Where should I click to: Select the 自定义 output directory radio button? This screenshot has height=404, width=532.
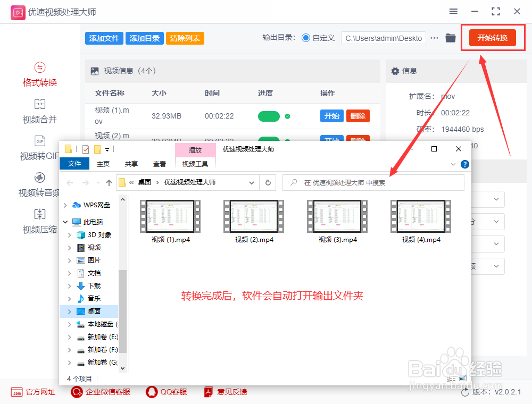(x=306, y=38)
